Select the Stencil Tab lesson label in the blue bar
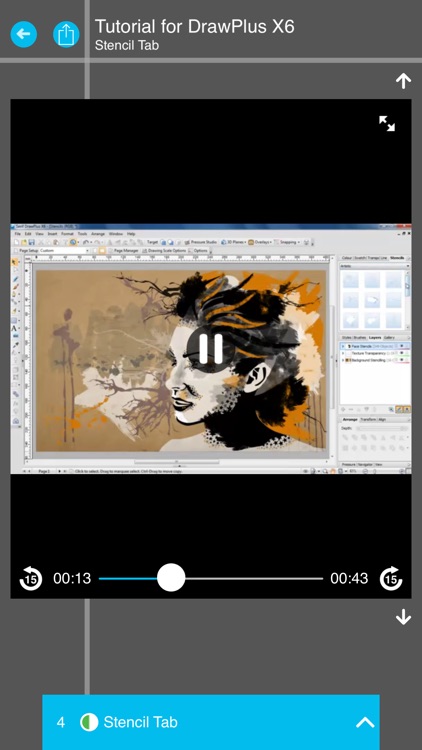Image resolution: width=422 pixels, height=750 pixels. pos(140,722)
